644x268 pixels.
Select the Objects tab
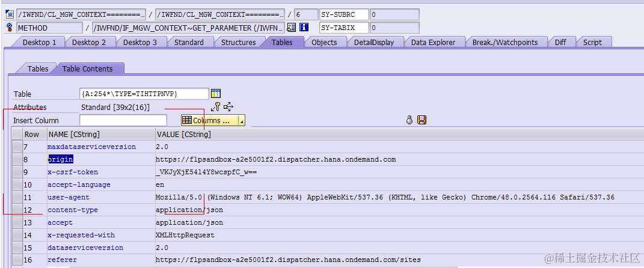point(324,42)
